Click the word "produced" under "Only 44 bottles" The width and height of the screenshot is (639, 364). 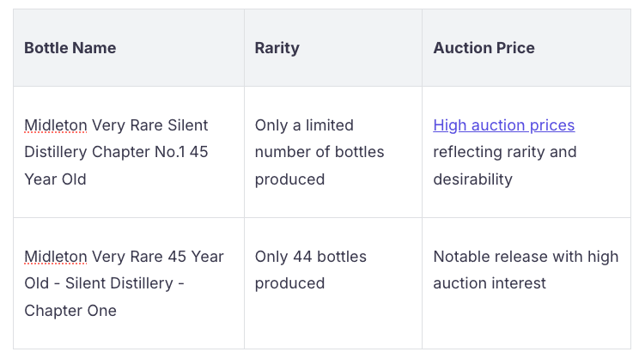point(289,283)
